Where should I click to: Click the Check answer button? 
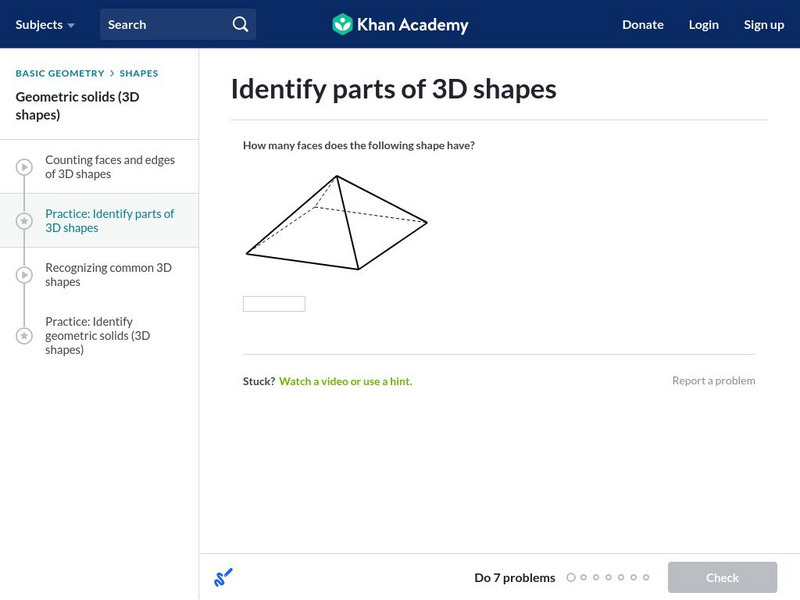coord(722,577)
